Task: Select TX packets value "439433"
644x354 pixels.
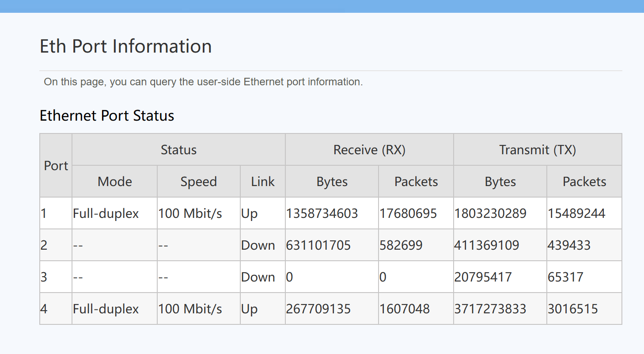Action: point(584,245)
